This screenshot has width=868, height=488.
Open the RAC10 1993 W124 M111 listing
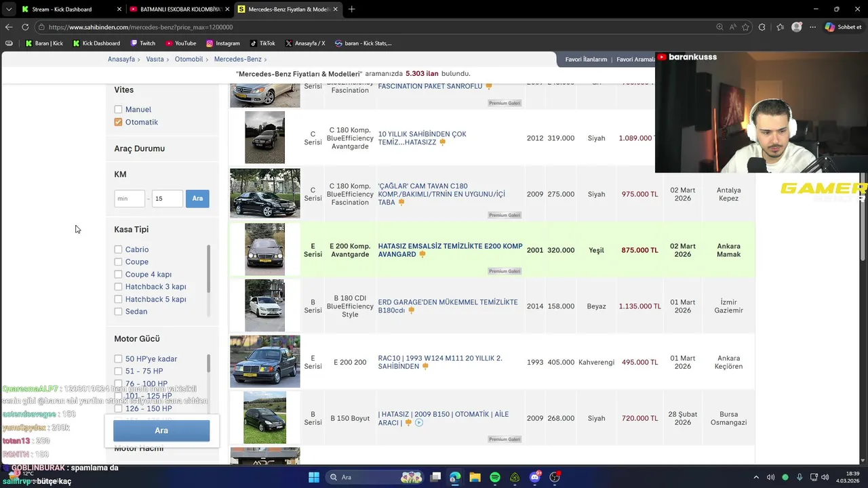440,362
